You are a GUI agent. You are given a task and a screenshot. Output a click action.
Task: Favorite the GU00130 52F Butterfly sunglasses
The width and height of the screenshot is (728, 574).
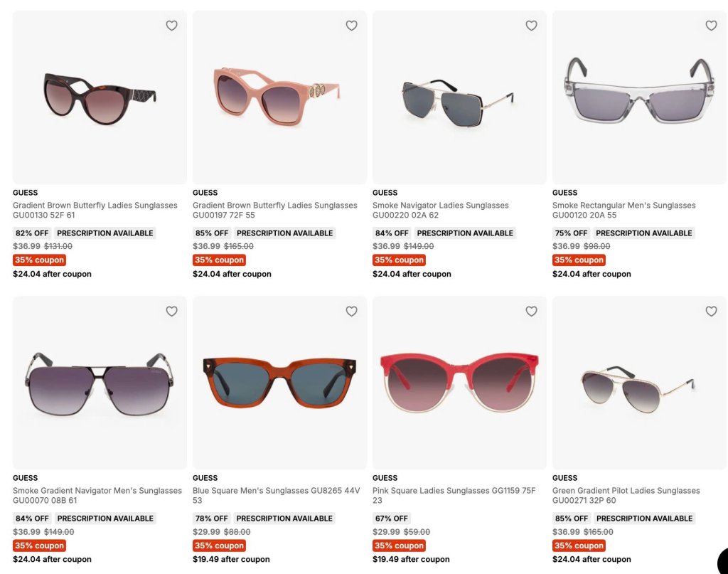click(x=172, y=26)
